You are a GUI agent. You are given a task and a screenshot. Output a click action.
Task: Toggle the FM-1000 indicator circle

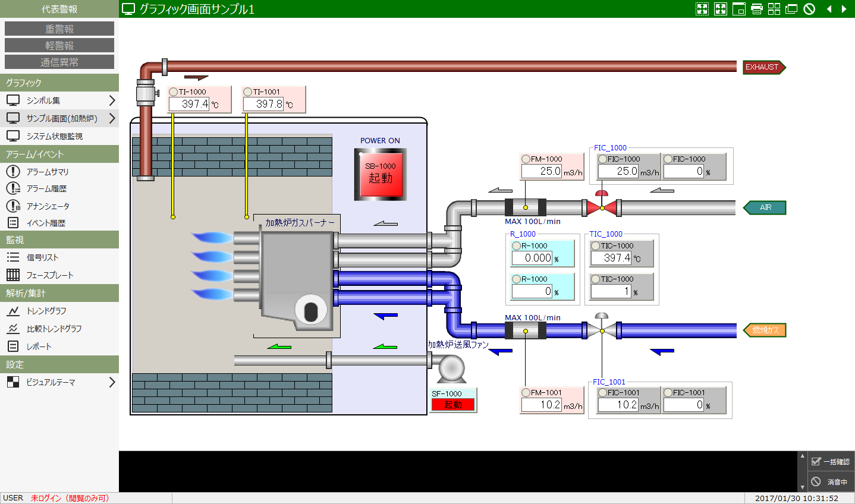526,159
